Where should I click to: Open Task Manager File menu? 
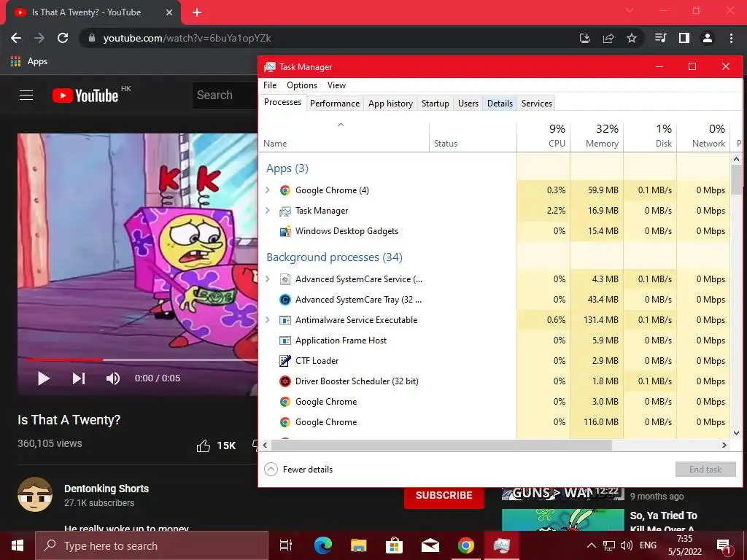click(x=270, y=85)
